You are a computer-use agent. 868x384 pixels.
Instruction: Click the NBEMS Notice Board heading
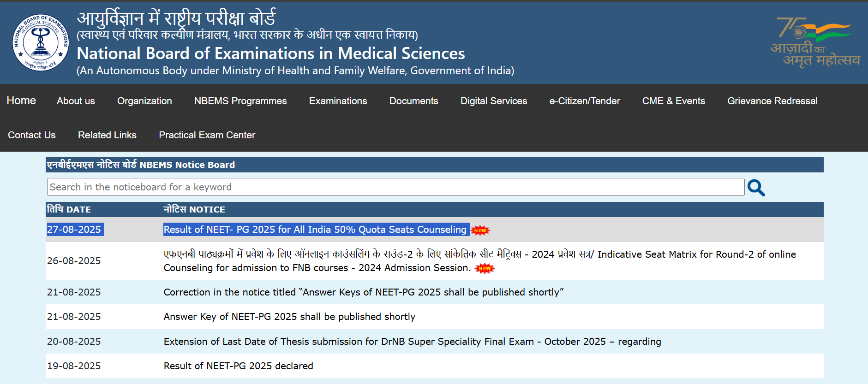(141, 165)
